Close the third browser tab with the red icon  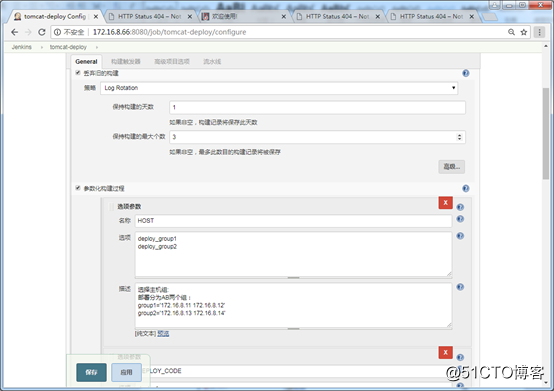point(284,17)
